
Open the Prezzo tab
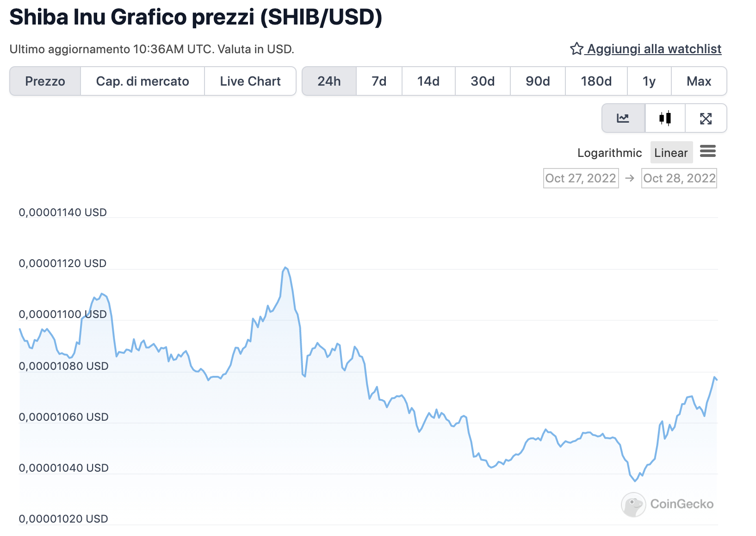[45, 81]
